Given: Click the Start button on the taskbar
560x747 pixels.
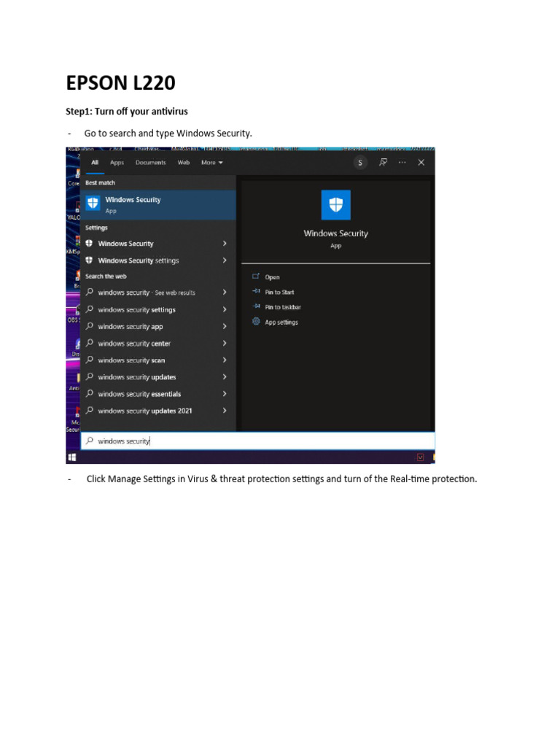Looking at the screenshot, I should (x=72, y=457).
